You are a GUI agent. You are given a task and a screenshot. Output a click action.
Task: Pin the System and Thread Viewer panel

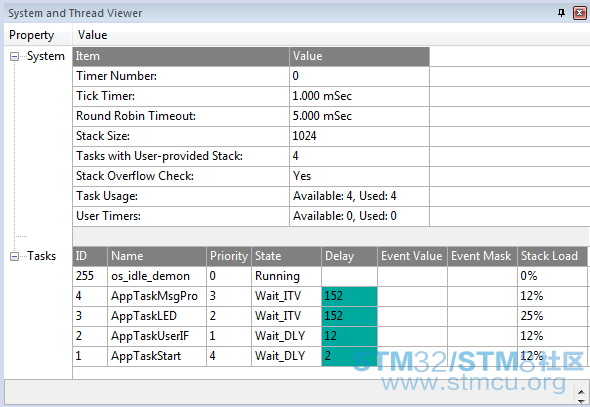[x=561, y=13]
